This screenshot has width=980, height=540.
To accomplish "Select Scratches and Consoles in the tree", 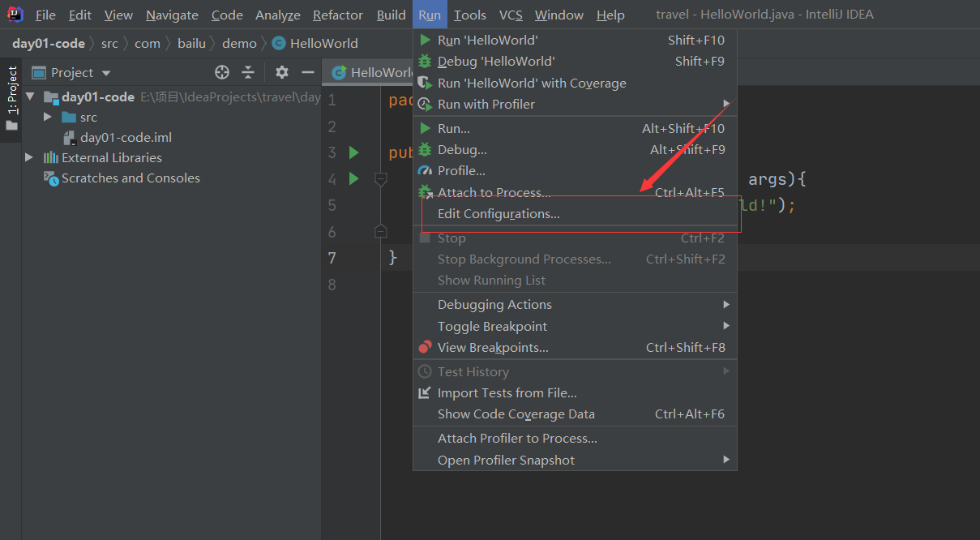I will point(122,178).
